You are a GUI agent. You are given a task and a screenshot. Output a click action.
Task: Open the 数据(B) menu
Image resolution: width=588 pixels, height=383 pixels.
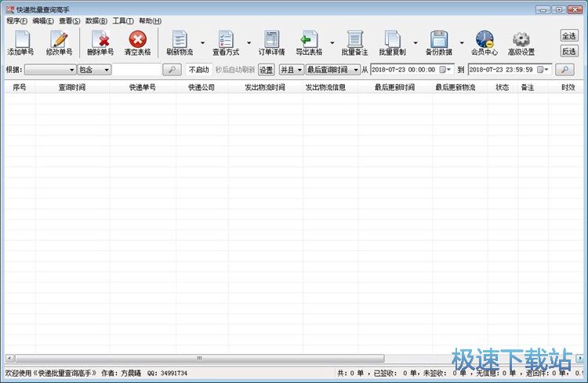pos(96,21)
